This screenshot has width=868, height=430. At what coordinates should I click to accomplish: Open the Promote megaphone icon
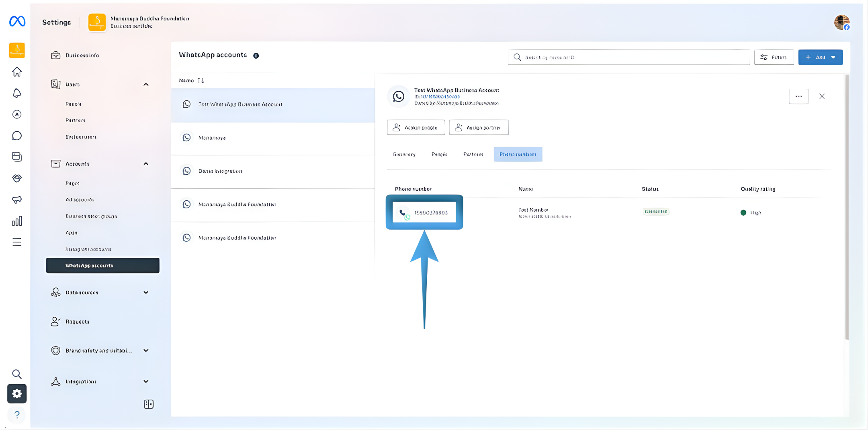click(x=17, y=200)
